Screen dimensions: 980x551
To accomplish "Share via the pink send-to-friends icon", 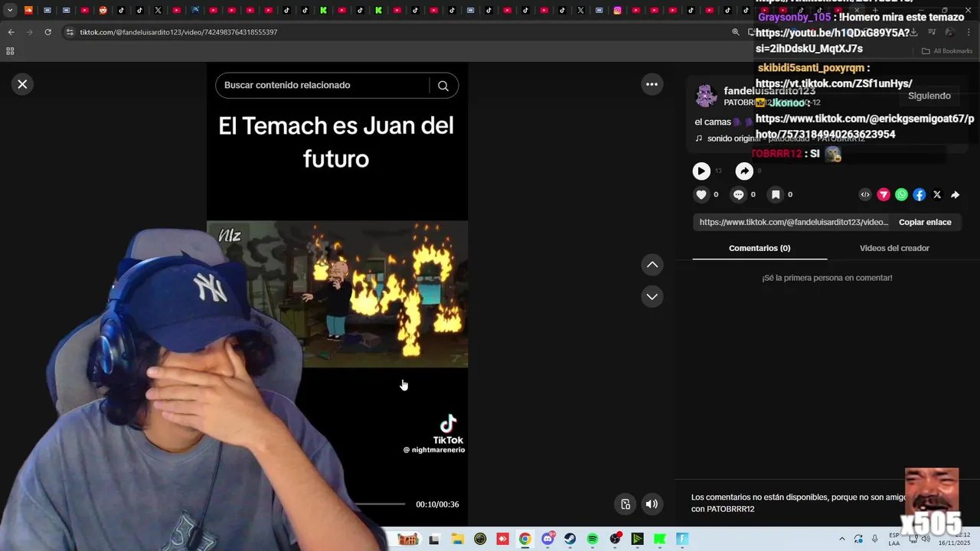I will (884, 194).
